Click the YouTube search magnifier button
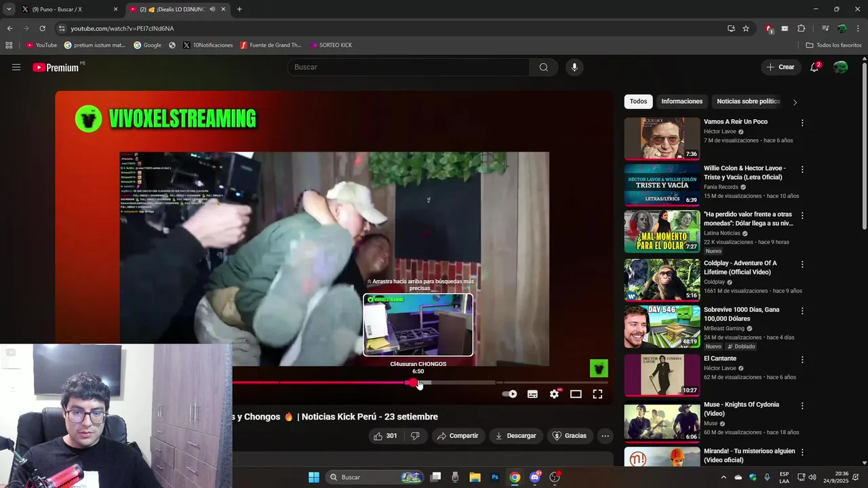 [544, 67]
